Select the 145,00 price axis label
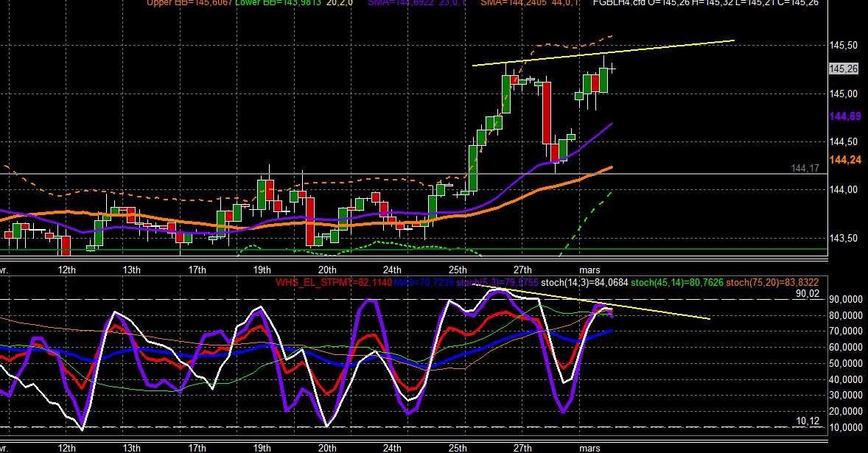 (844, 94)
